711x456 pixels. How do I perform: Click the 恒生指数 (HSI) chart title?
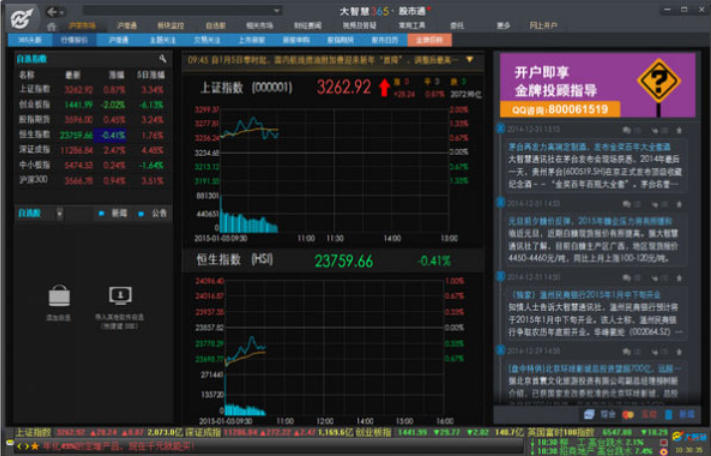tap(234, 260)
